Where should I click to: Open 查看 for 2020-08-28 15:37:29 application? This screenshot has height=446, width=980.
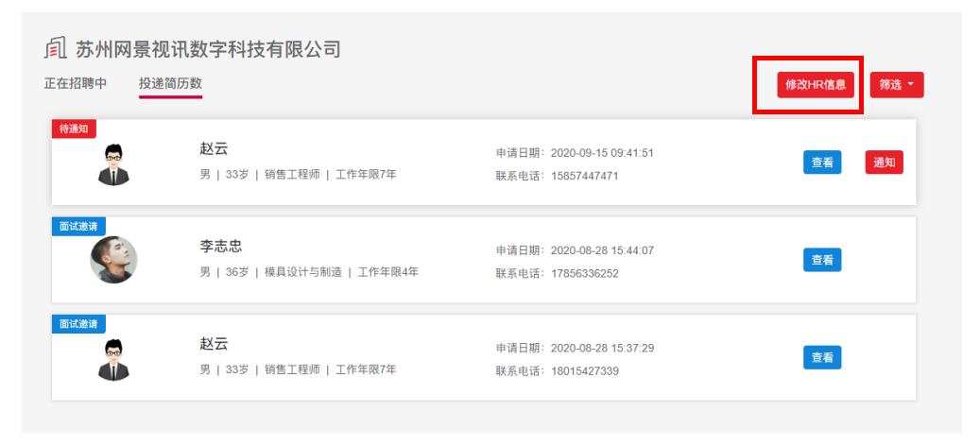coord(822,357)
